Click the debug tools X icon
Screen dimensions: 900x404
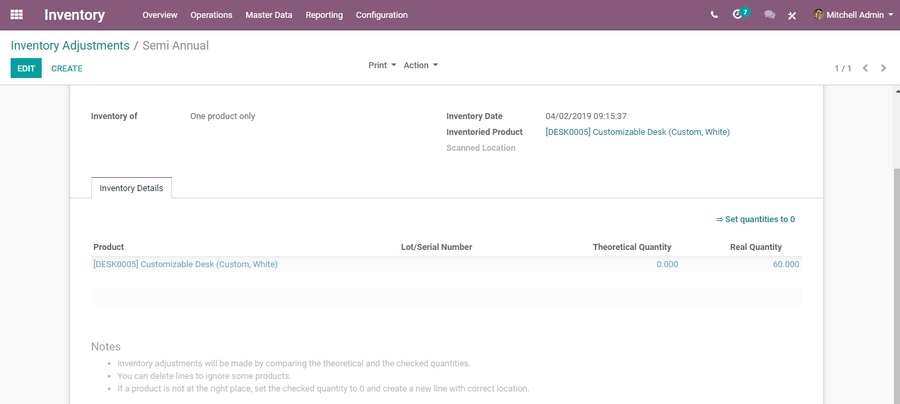point(792,15)
